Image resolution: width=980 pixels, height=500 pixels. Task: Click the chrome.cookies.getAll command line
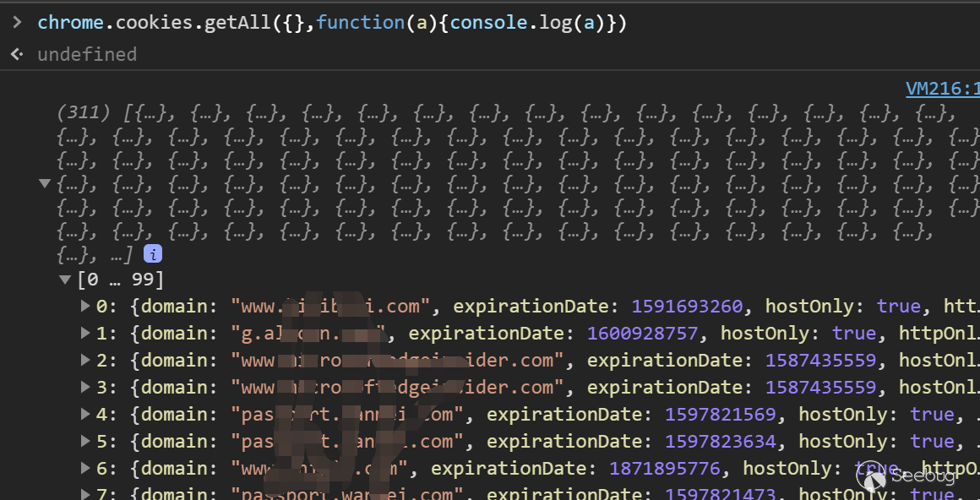[332, 23]
